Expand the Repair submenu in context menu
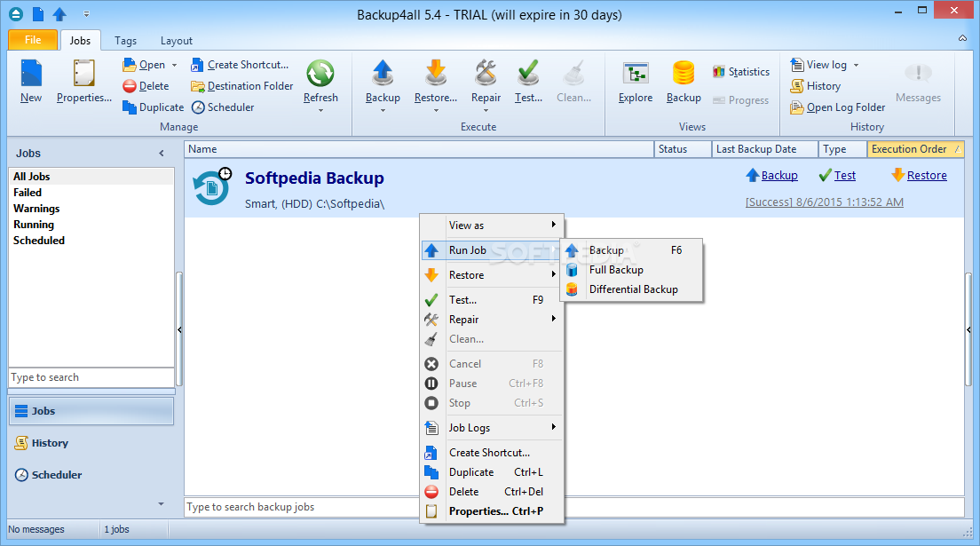This screenshot has width=980, height=546. click(x=491, y=320)
